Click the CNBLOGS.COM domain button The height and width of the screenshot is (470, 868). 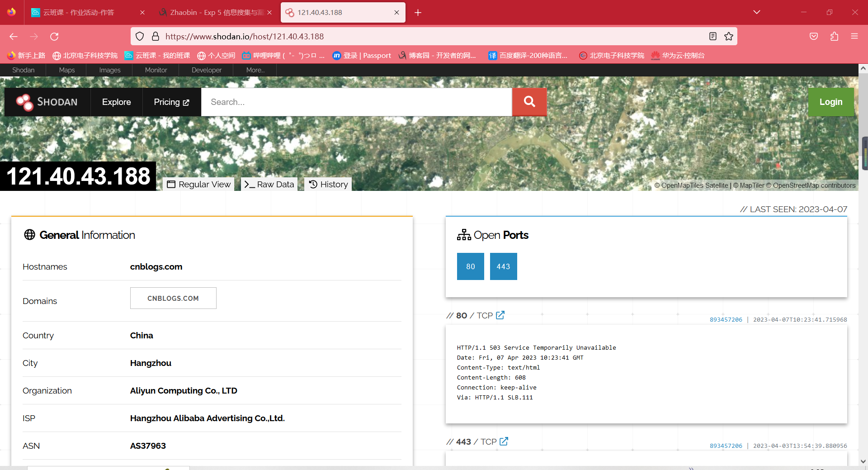[x=173, y=298]
